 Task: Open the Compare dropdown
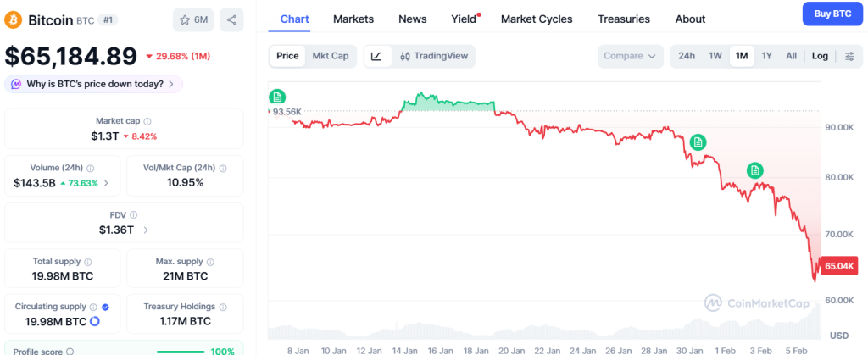click(x=631, y=56)
